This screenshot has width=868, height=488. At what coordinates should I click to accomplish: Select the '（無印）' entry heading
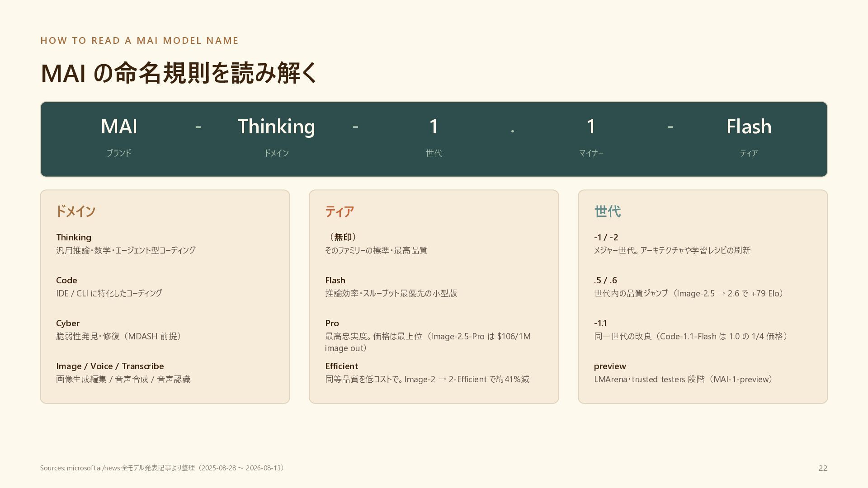click(342, 237)
